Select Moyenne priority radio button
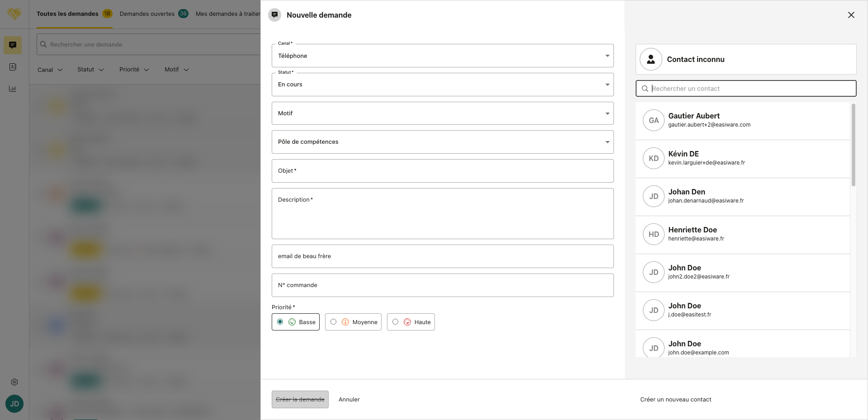This screenshot has width=868, height=420. (334, 322)
